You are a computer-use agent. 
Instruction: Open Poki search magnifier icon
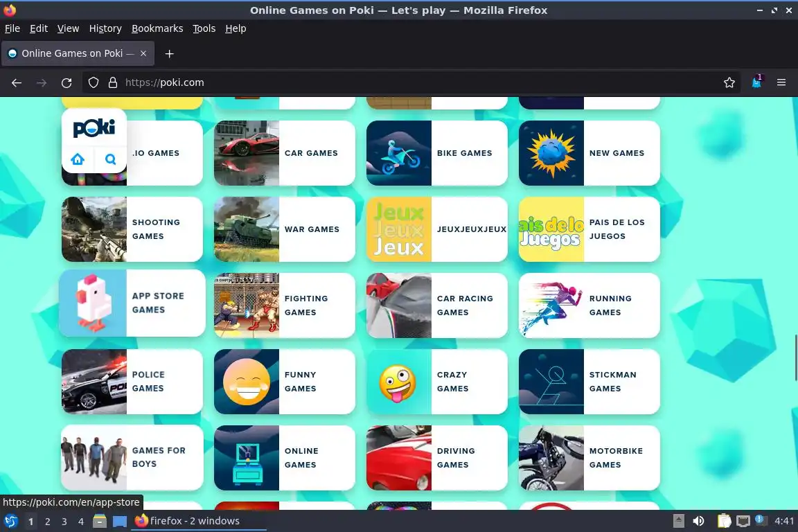110,159
